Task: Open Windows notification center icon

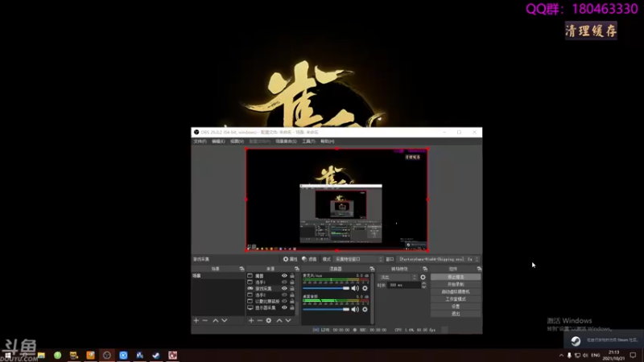Action: click(633, 355)
